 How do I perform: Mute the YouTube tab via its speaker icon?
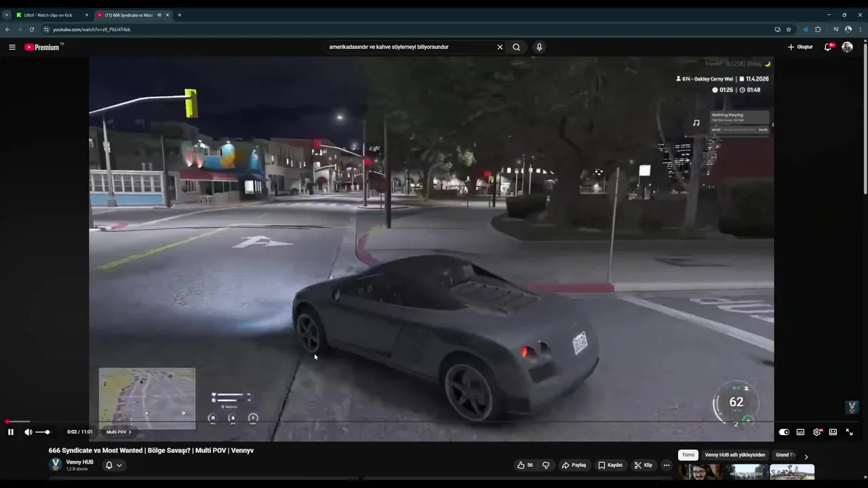pyautogui.click(x=159, y=15)
